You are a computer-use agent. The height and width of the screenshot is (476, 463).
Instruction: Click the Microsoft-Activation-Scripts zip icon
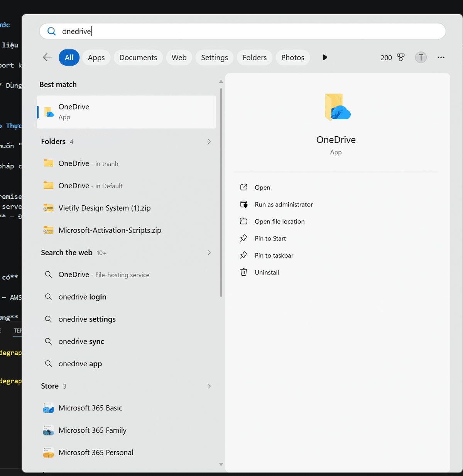click(x=48, y=230)
